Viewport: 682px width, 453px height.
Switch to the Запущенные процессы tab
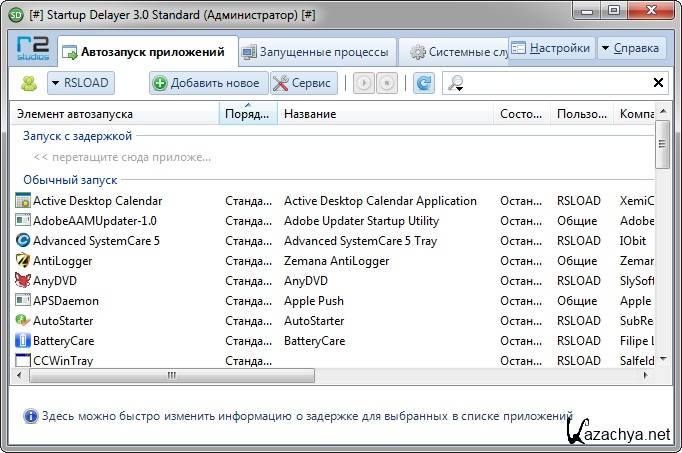click(x=317, y=52)
